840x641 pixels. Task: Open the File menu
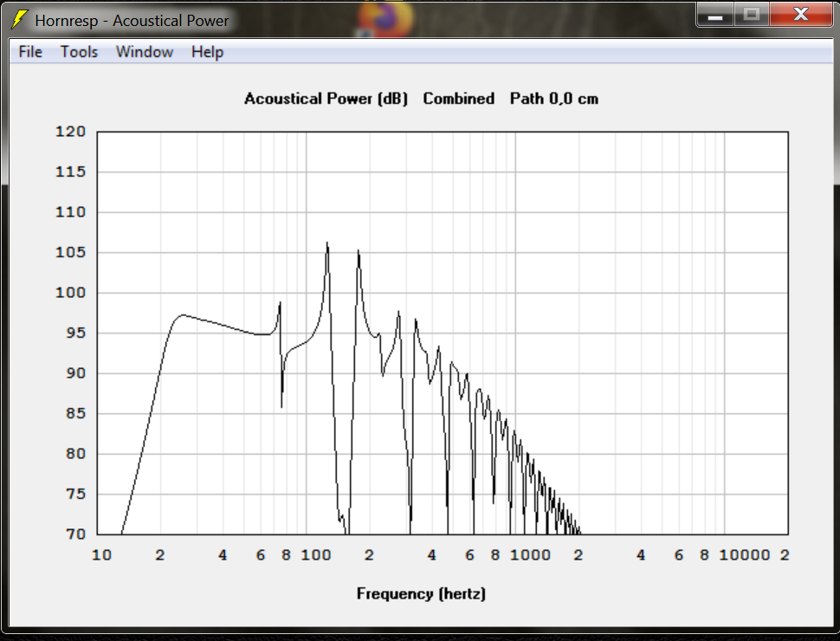[30, 52]
